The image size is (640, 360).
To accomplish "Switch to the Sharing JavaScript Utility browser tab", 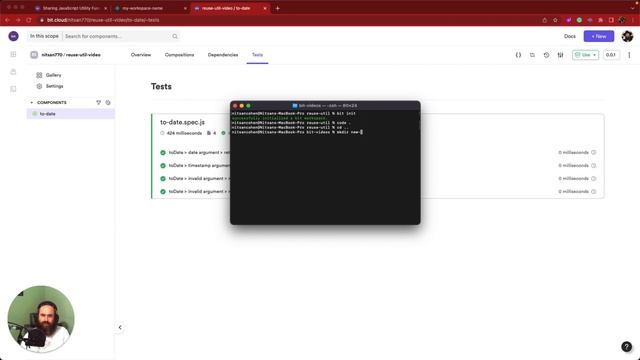I will (70, 8).
